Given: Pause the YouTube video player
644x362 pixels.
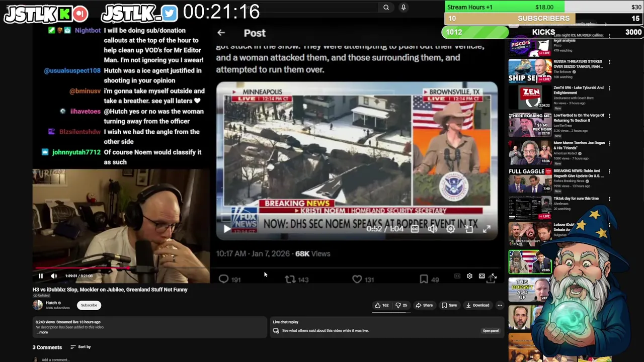Looking at the screenshot, I should [x=41, y=276].
